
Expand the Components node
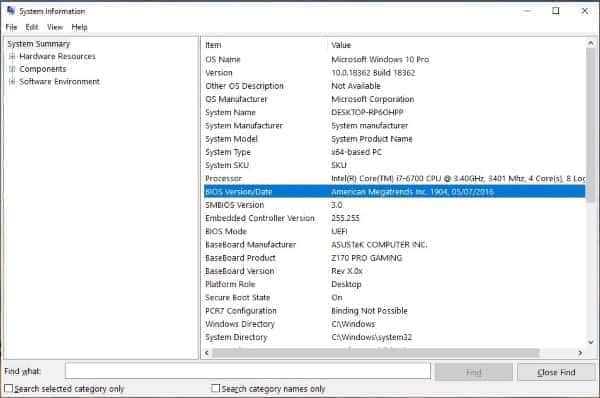point(12,69)
